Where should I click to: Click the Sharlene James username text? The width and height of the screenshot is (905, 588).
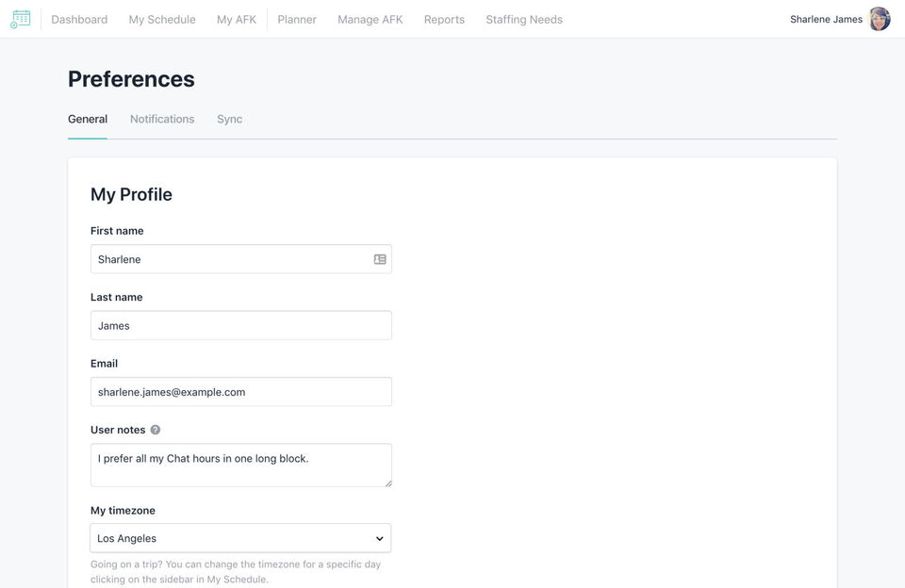tap(826, 19)
